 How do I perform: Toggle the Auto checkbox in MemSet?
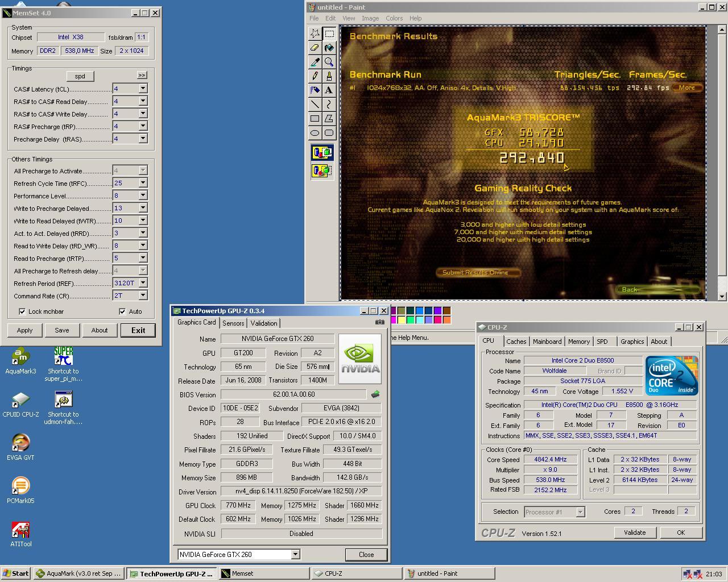pos(122,311)
